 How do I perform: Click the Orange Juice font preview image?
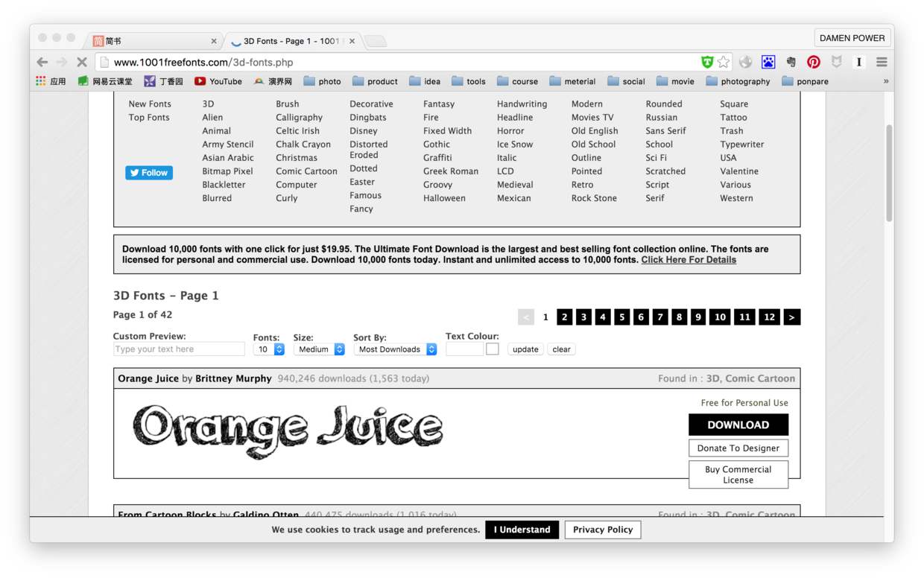tap(288, 431)
